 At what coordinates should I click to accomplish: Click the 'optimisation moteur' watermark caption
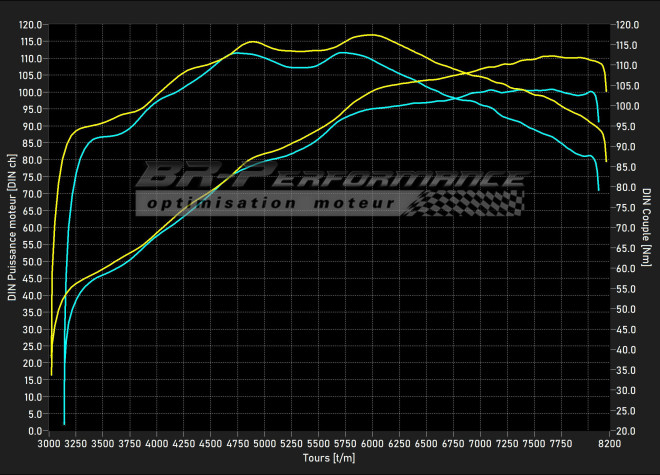269,203
